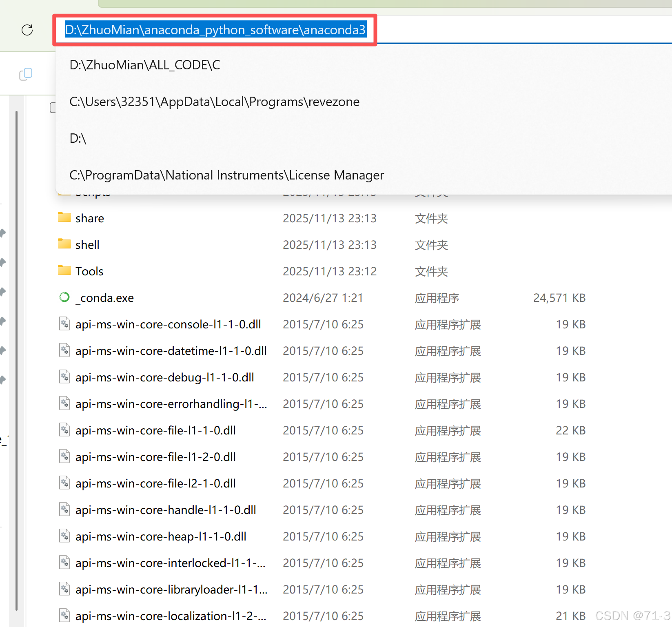The width and height of the screenshot is (672, 627).
Task: Select the D:\ drive root suggestion
Action: [364, 138]
